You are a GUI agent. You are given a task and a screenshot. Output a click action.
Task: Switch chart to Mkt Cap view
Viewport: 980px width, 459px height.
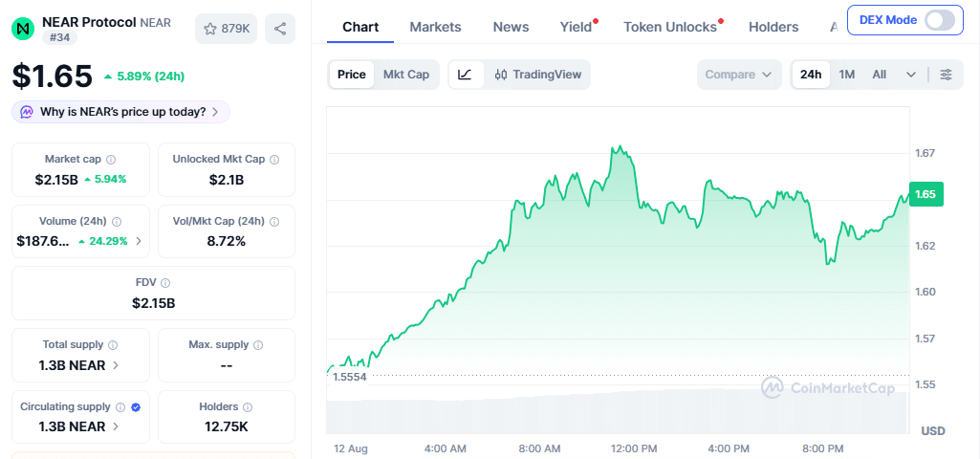(406, 75)
